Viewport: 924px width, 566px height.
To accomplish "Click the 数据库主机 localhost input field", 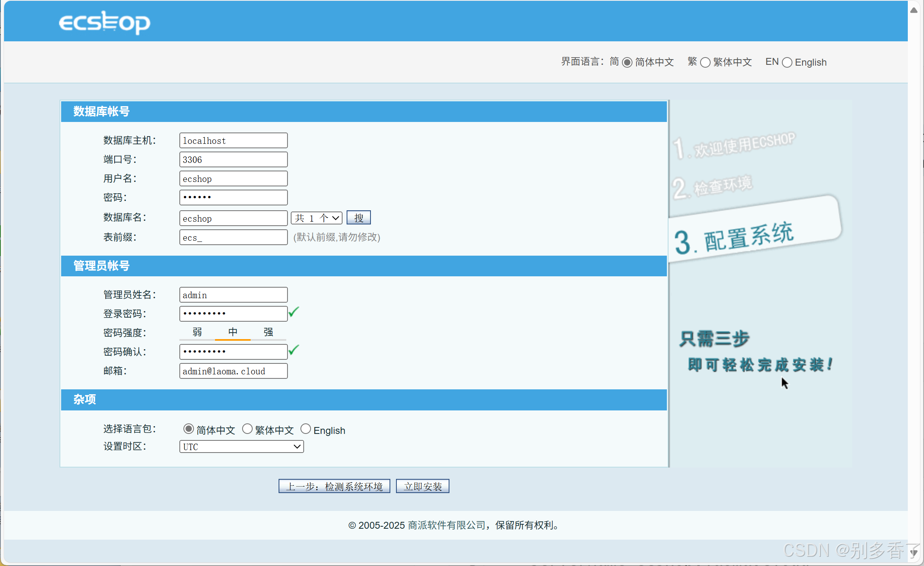I will [x=233, y=141].
